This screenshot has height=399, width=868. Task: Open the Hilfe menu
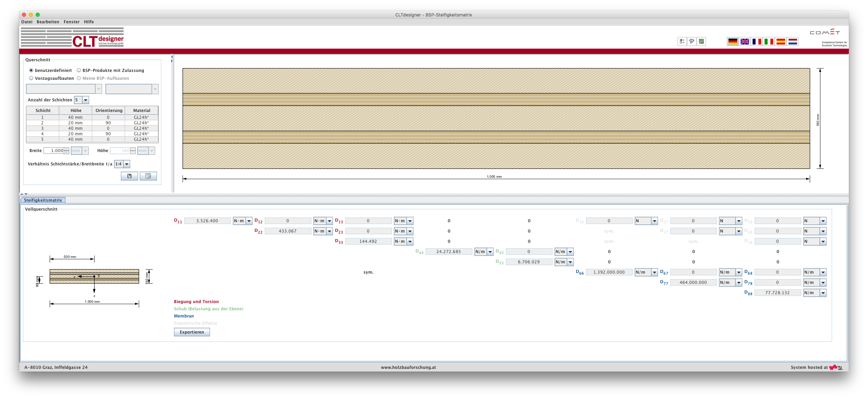pos(89,22)
